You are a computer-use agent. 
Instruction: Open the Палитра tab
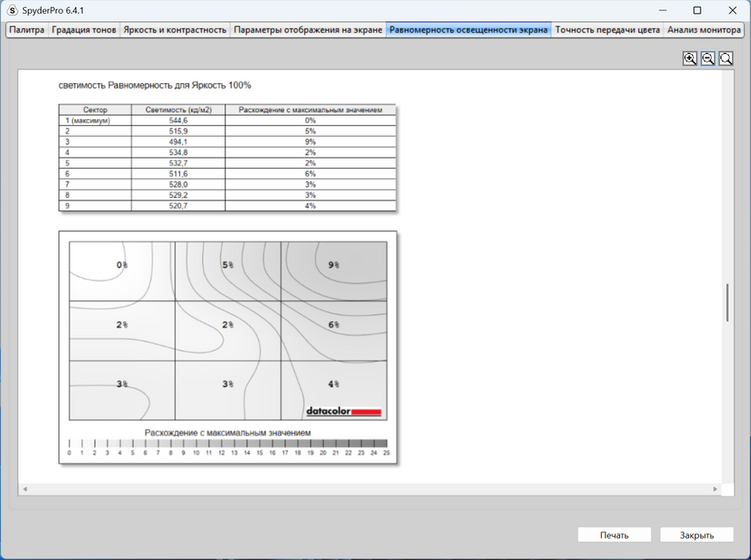[x=27, y=30]
